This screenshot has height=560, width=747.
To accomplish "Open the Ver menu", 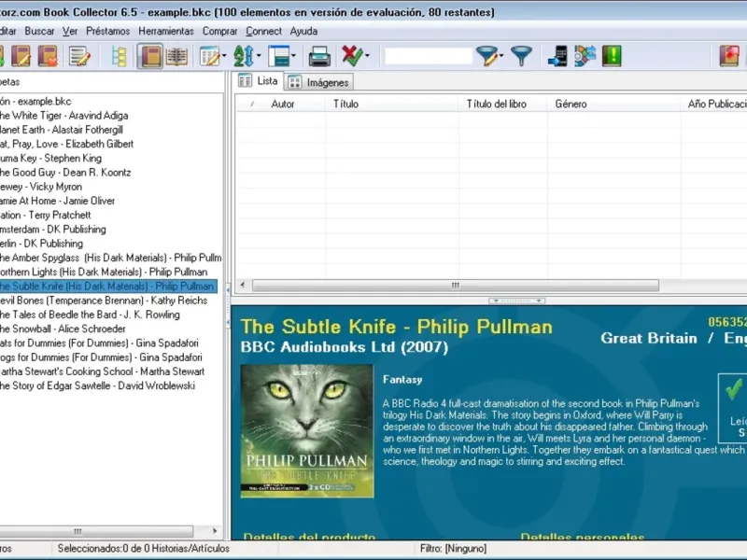I will 69,32.
